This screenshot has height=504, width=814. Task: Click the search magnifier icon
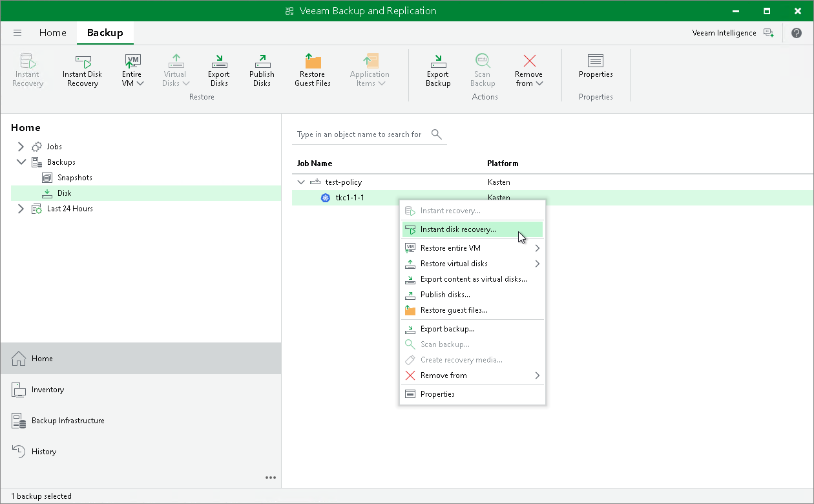point(437,134)
